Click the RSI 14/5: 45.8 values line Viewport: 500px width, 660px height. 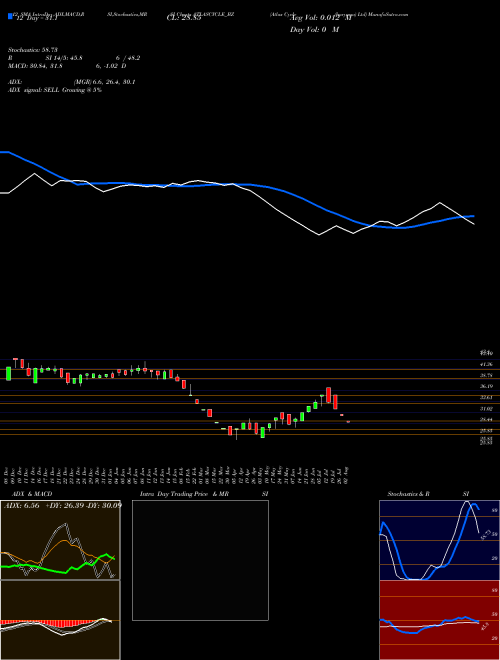point(74,58)
